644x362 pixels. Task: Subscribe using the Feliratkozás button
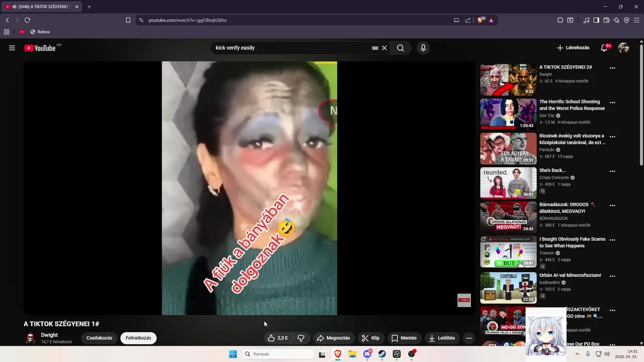click(138, 338)
